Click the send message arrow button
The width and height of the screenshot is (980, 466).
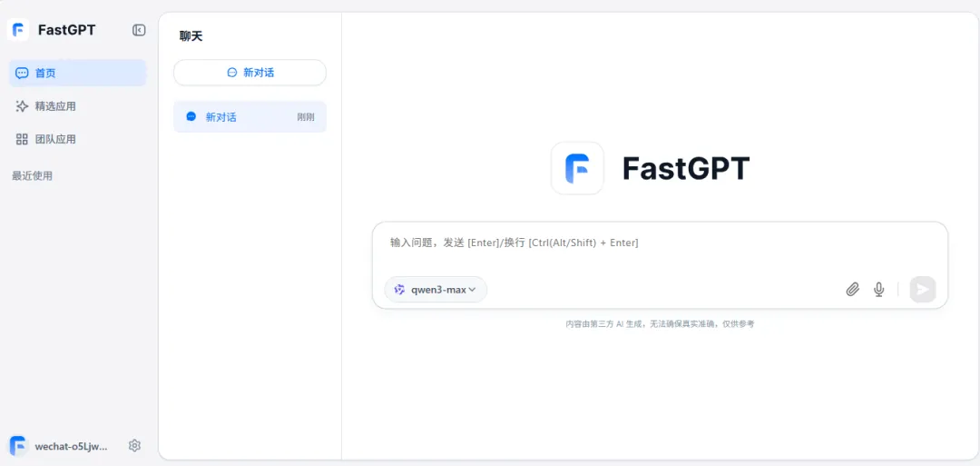(x=923, y=289)
